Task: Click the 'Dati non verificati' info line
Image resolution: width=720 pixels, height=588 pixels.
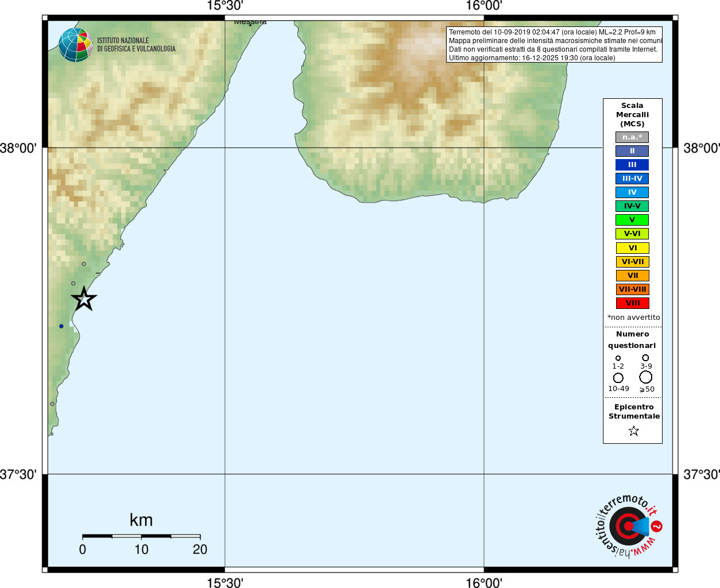Action: [x=553, y=49]
